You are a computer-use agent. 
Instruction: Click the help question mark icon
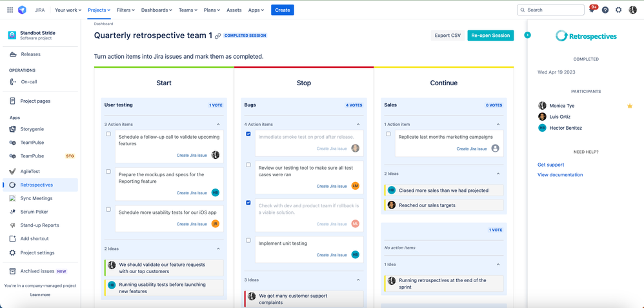point(605,10)
